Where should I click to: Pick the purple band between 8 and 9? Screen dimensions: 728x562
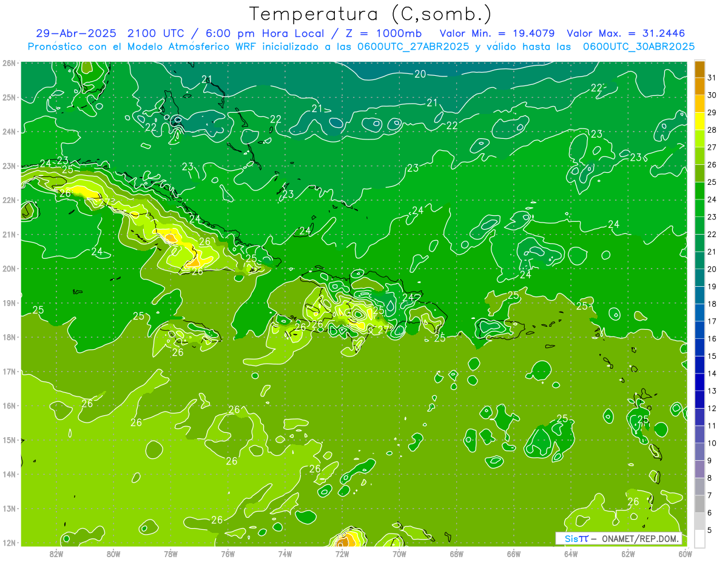coord(699,469)
